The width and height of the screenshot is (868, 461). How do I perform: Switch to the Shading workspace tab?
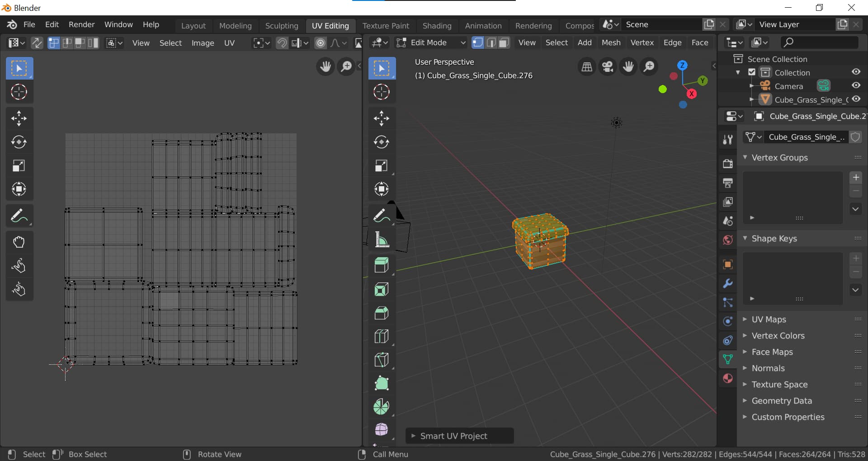[x=437, y=26]
